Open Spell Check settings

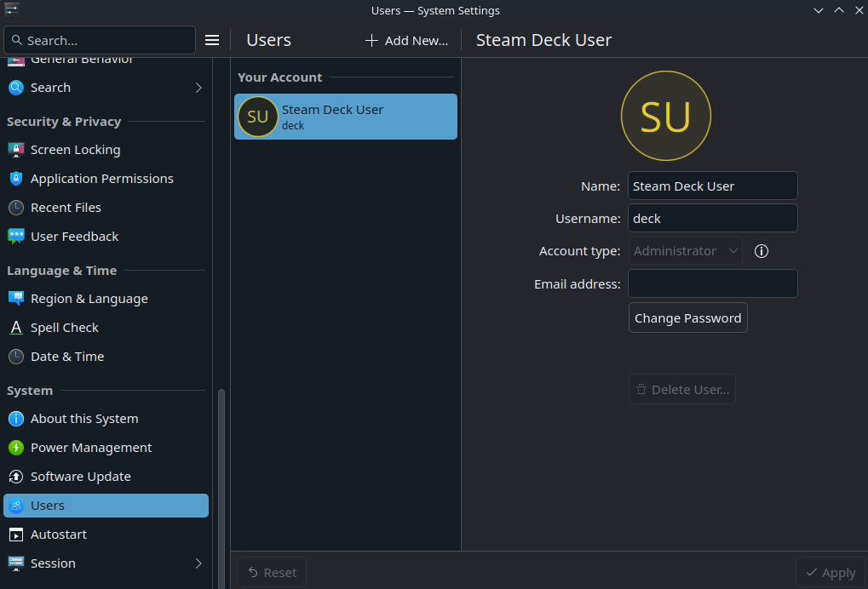tap(106, 328)
